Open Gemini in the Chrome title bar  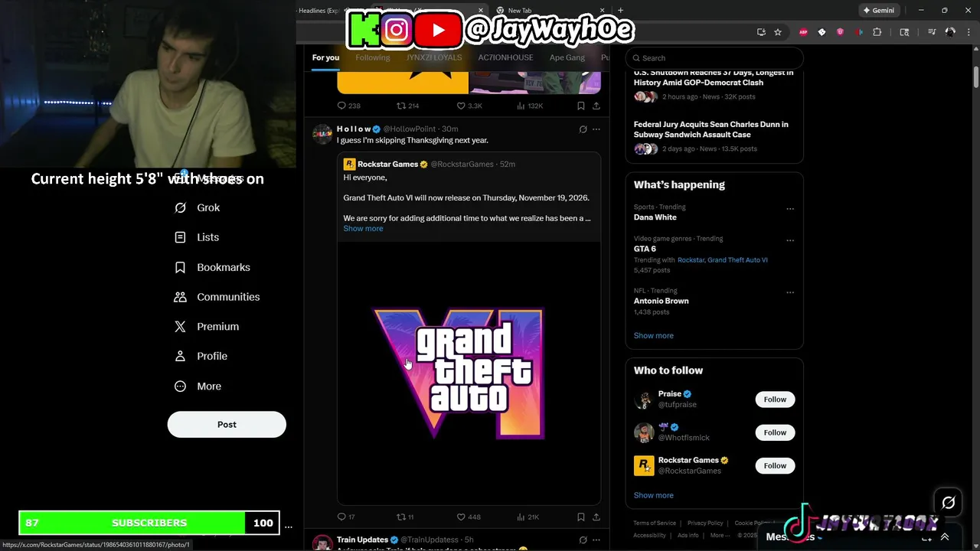(878, 11)
